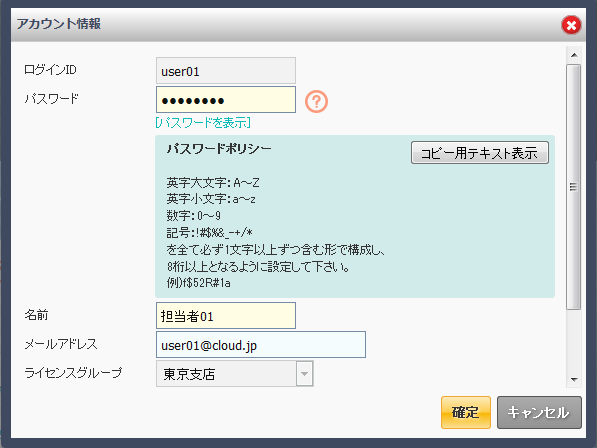
Task: Focus the masked パスワード input field
Action: click(226, 100)
